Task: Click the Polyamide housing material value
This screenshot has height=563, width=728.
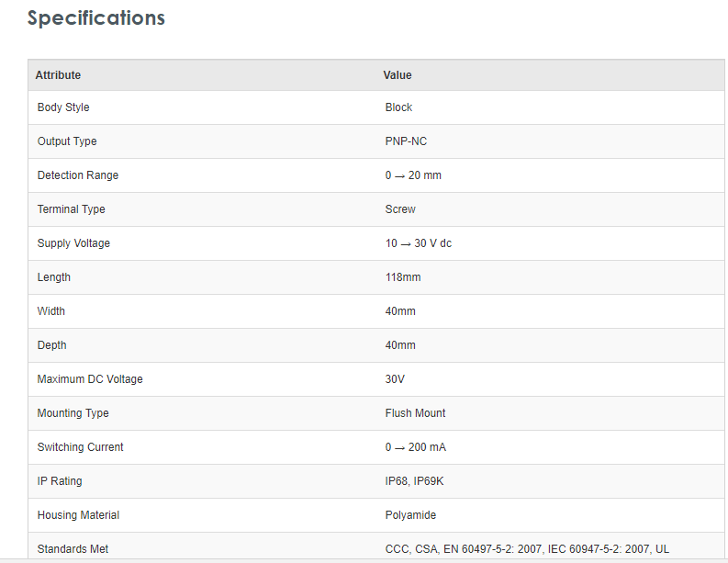Action: click(x=410, y=515)
